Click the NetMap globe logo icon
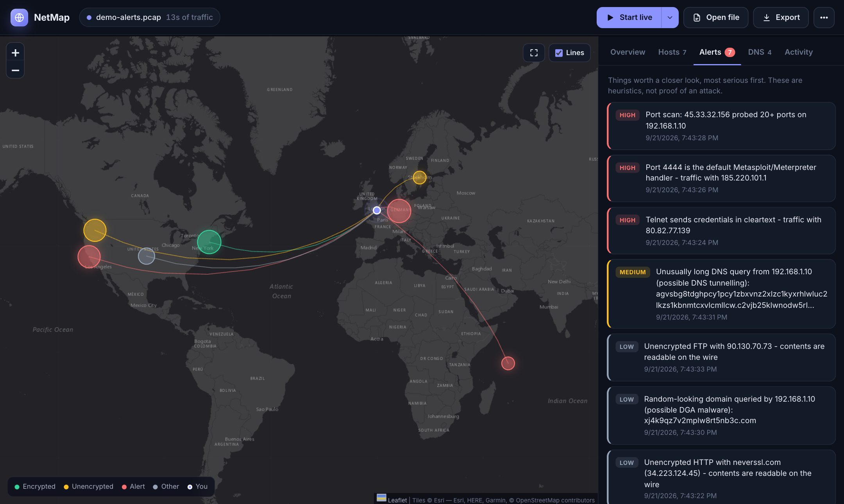844x504 pixels. pyautogui.click(x=19, y=18)
